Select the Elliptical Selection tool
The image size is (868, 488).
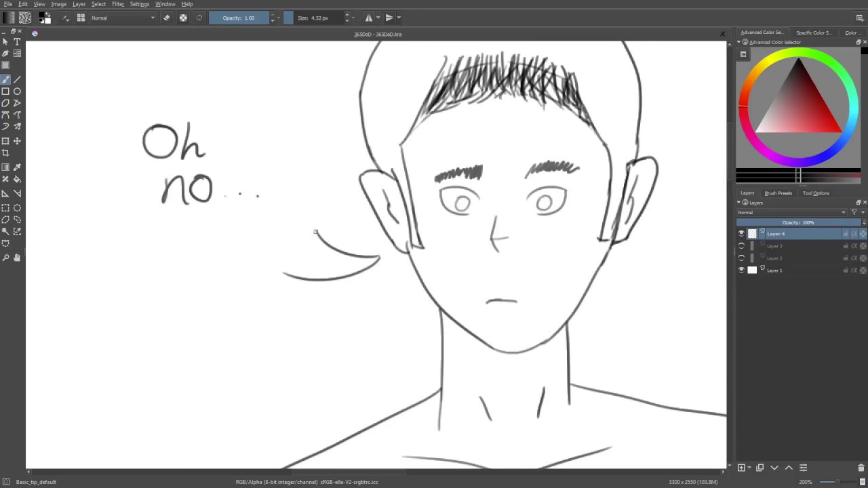(17, 208)
